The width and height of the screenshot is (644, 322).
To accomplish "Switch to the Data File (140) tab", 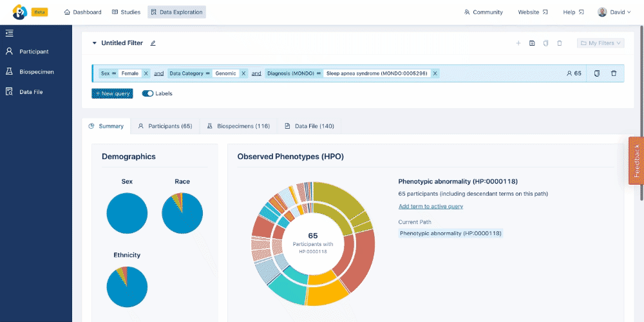I will point(310,126).
